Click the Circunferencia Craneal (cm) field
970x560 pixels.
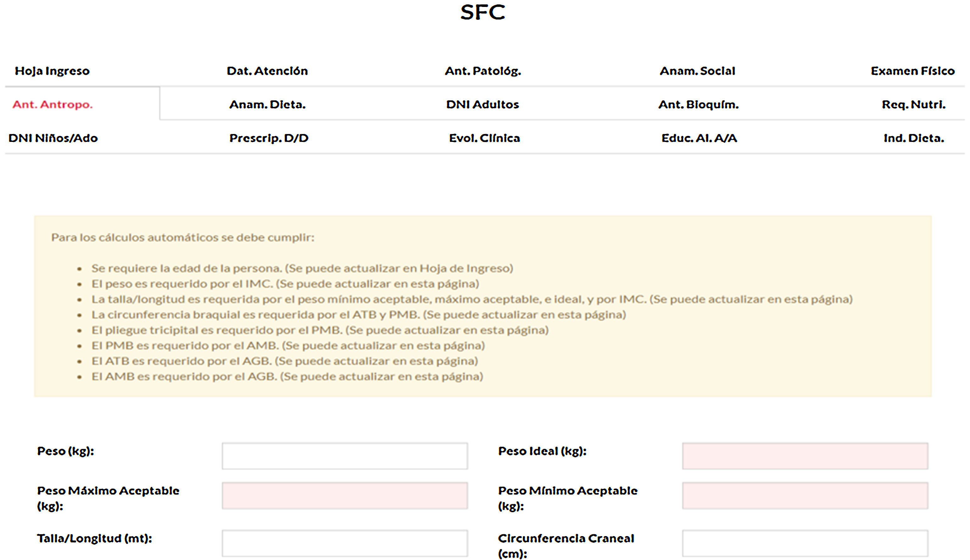pyautogui.click(x=805, y=543)
